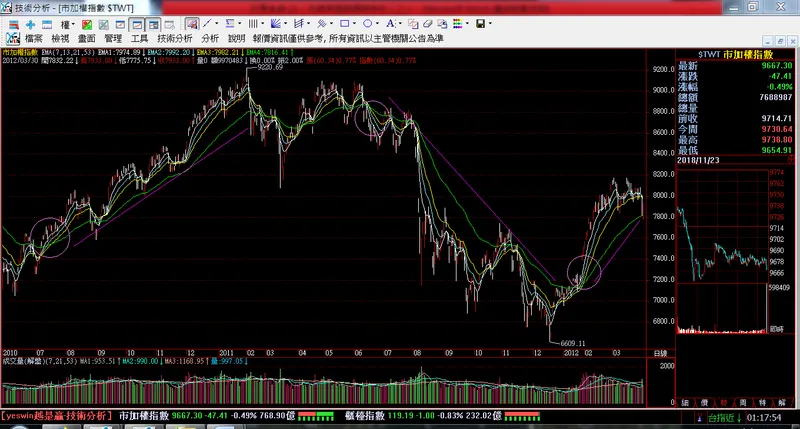Select the horizontal level lines tool
Image resolution: width=800 pixels, height=429 pixels.
pos(230,23)
